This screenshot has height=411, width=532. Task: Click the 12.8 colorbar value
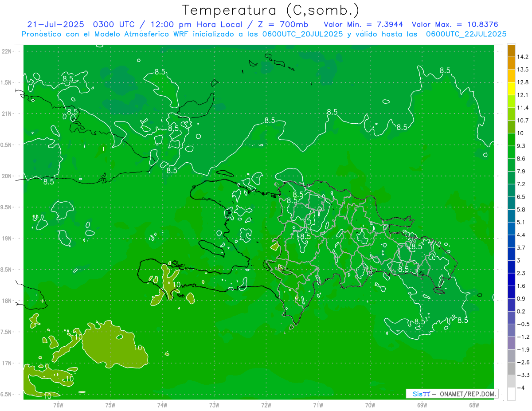pyautogui.click(x=522, y=82)
